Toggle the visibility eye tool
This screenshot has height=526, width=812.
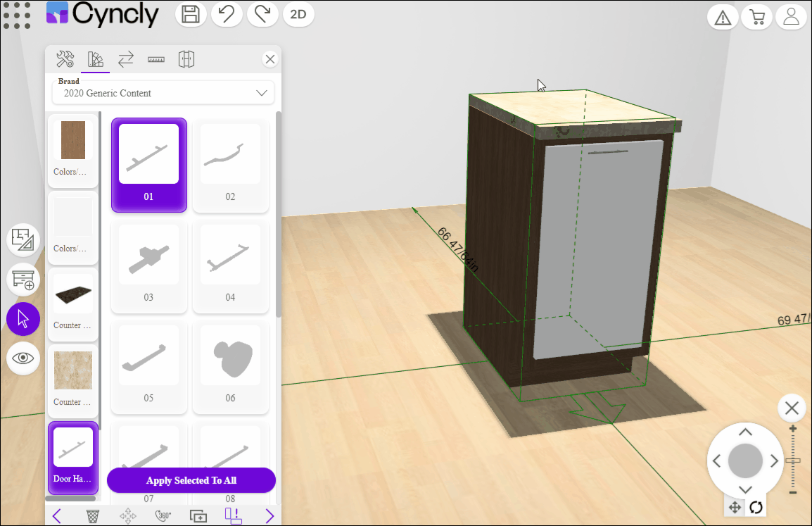pyautogui.click(x=23, y=358)
